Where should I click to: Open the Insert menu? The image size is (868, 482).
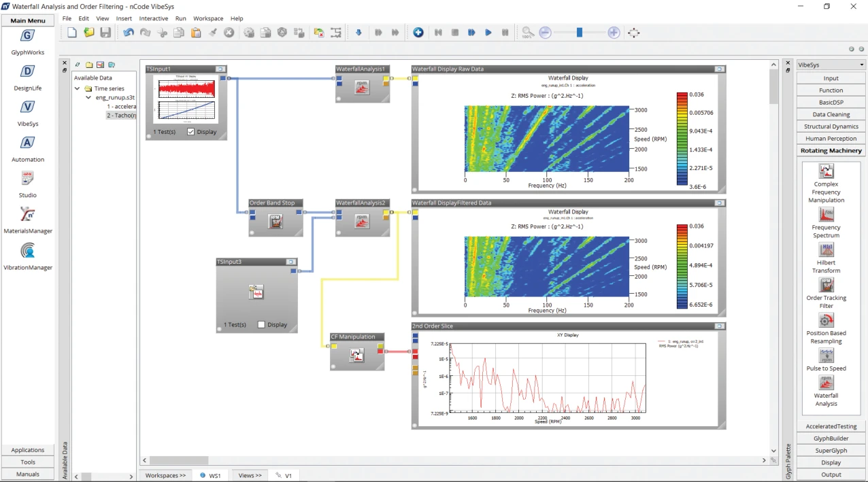click(124, 18)
